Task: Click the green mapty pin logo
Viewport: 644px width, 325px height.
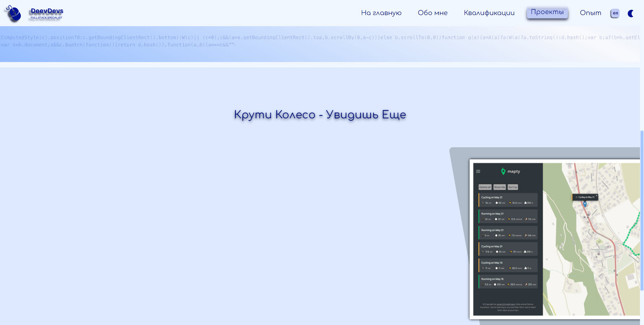Action: pyautogui.click(x=503, y=171)
